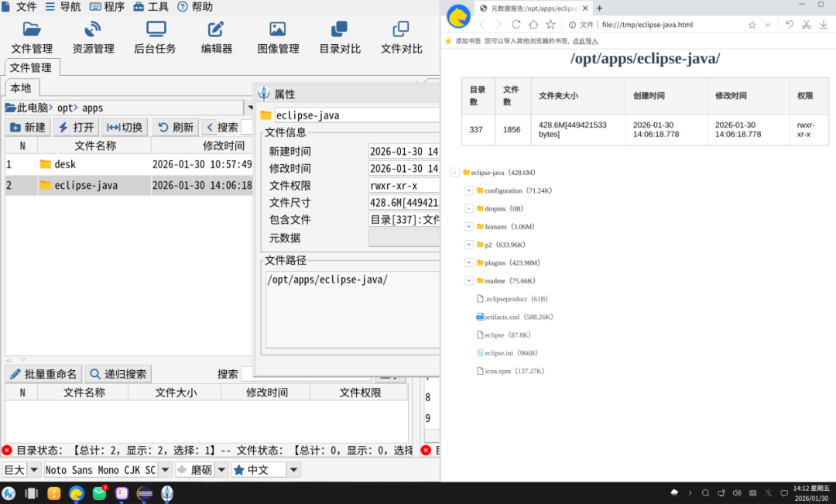Screen dimensions: 836x504
Task: Click the taskbar volume icon
Action: [x=737, y=493]
